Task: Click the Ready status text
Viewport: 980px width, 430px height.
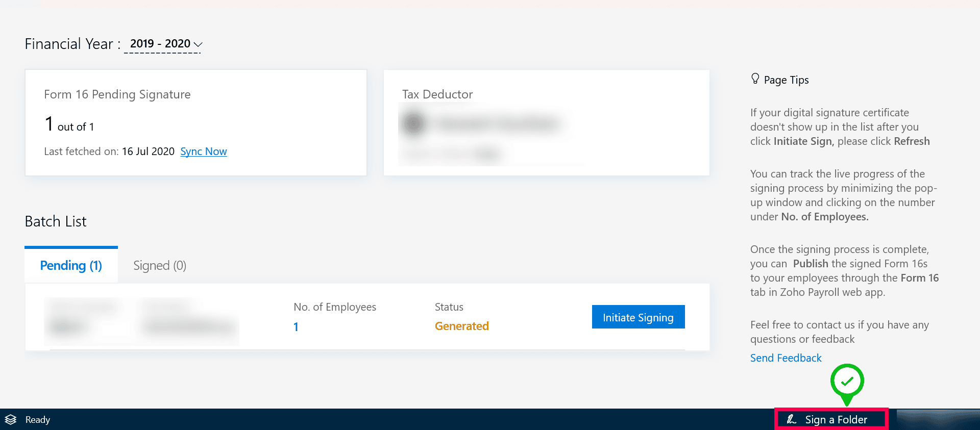Action: 38,420
